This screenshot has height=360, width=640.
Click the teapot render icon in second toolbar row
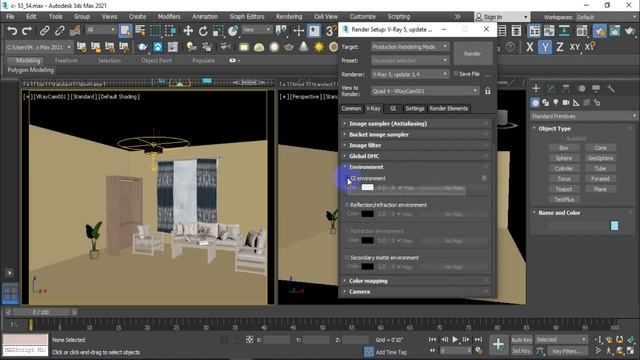click(142, 47)
